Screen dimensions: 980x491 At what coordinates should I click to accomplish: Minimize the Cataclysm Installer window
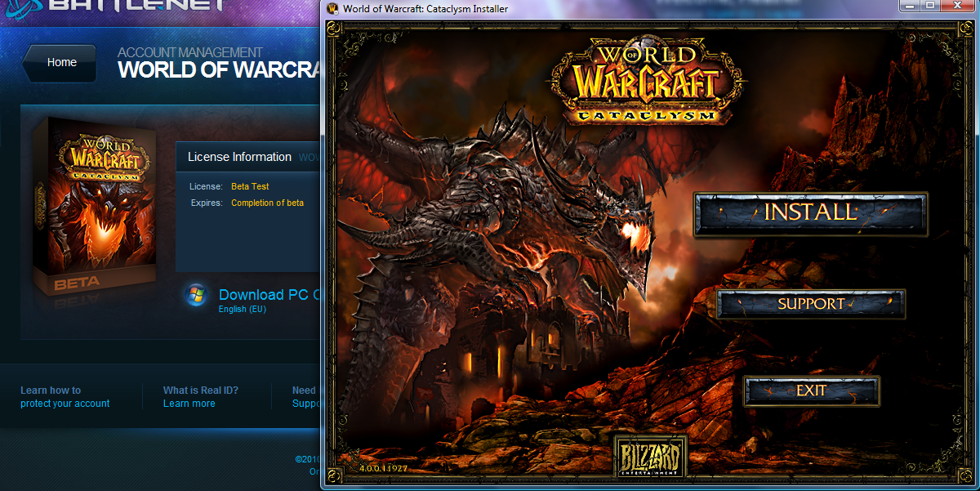coord(911,7)
